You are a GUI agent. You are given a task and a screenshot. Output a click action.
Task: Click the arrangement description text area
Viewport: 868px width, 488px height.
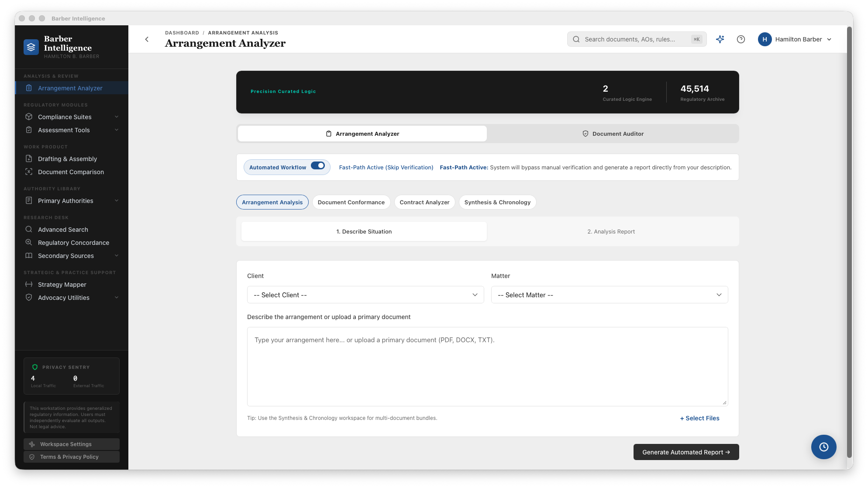point(487,366)
